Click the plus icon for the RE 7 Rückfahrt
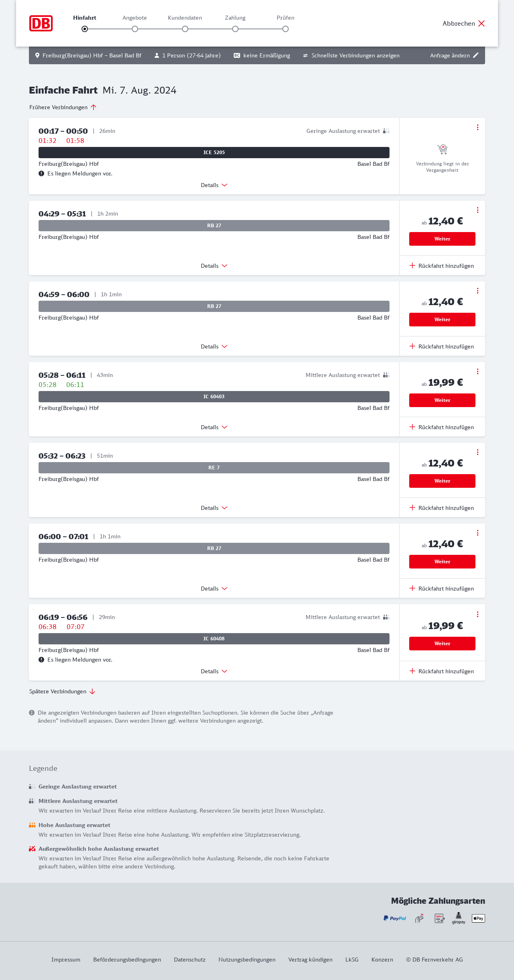Image resolution: width=514 pixels, height=980 pixels. [412, 508]
